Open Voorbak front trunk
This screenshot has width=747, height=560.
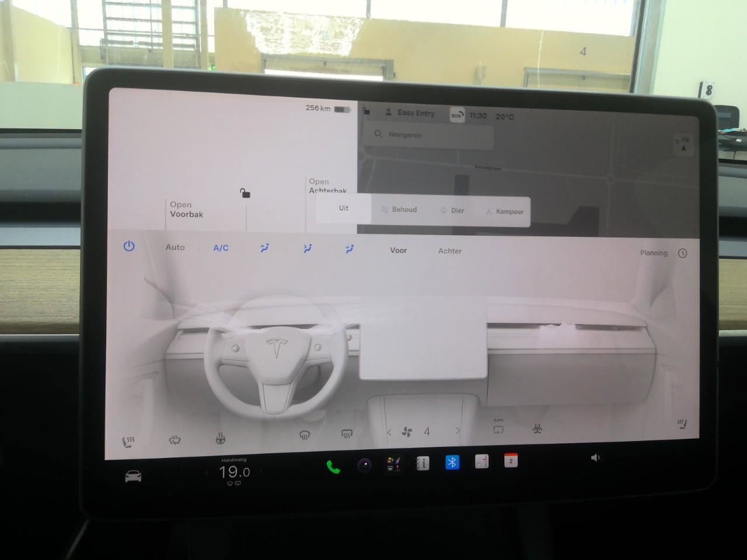186,209
